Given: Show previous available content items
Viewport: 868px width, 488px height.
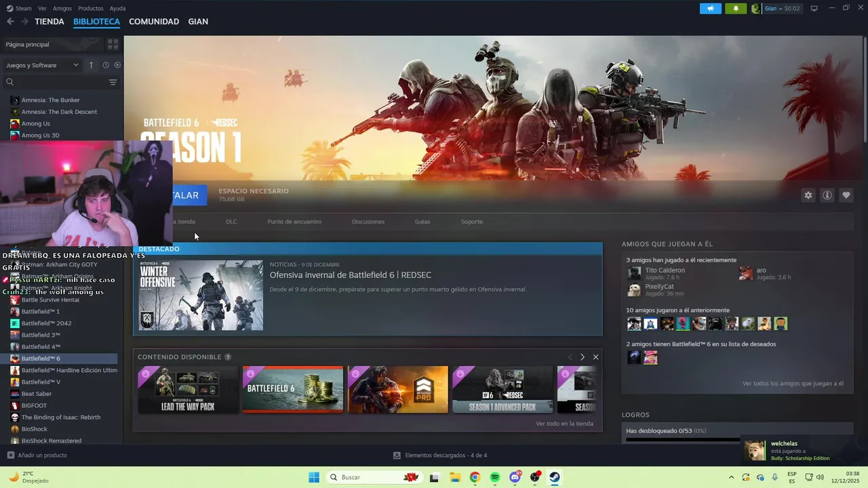Looking at the screenshot, I should [x=570, y=357].
